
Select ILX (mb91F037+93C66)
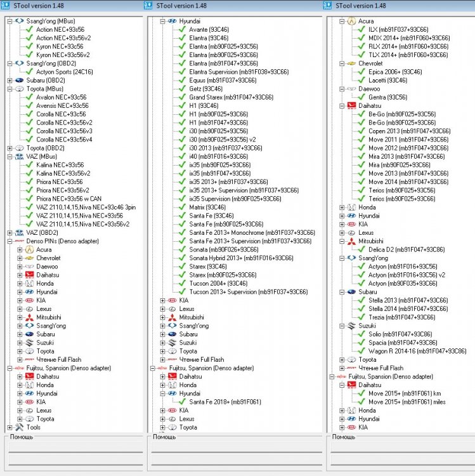398,29
